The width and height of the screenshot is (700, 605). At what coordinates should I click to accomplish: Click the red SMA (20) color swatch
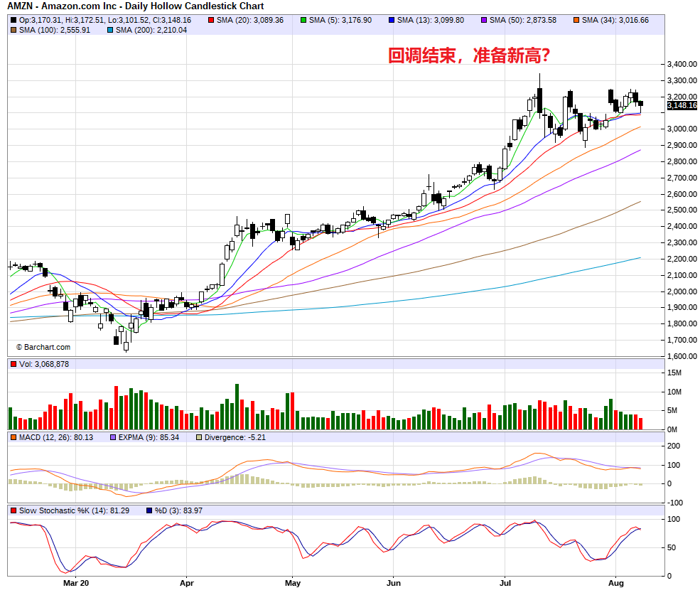[211, 20]
